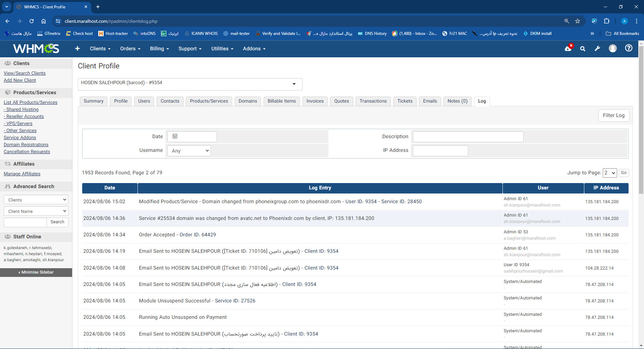Open the browser extensions puzzle icon
Image resolution: width=644 pixels, height=349 pixels.
click(x=606, y=21)
